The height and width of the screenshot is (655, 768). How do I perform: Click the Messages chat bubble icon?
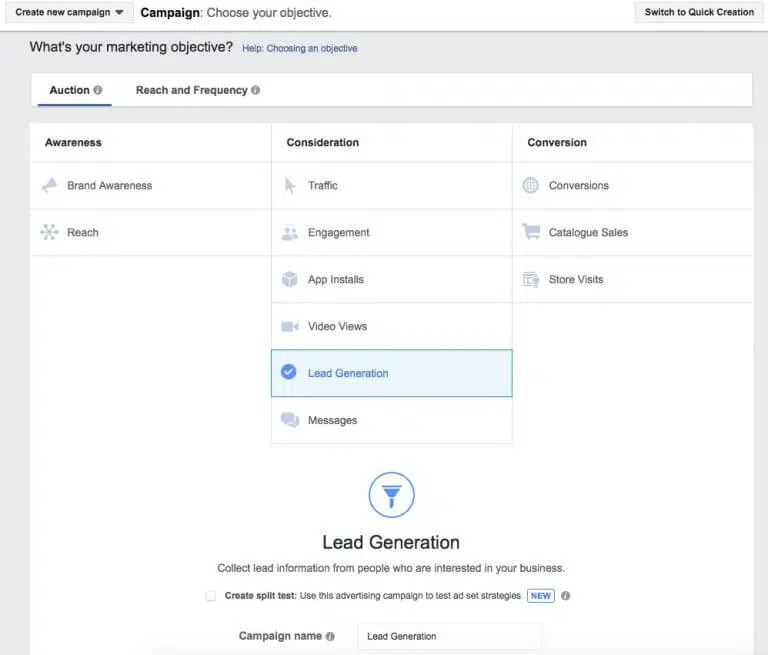coord(290,421)
